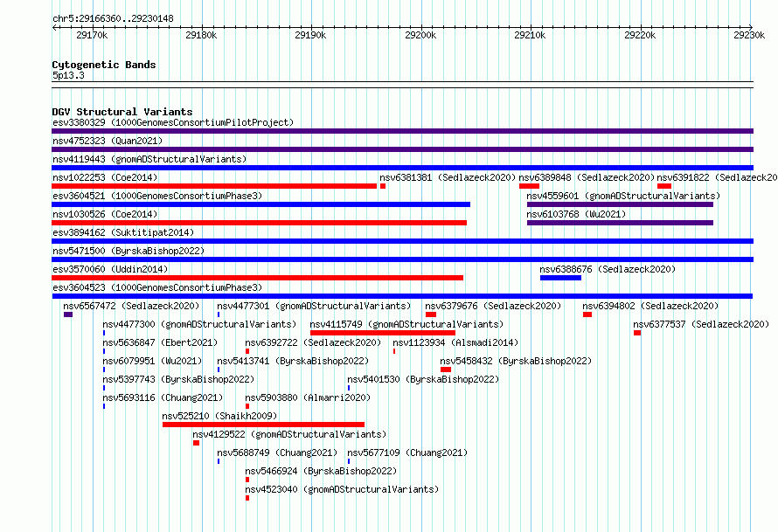Image resolution: width=778 pixels, height=532 pixels.
Task: Select nsv4477301 gnomAD label
Action: (x=314, y=306)
